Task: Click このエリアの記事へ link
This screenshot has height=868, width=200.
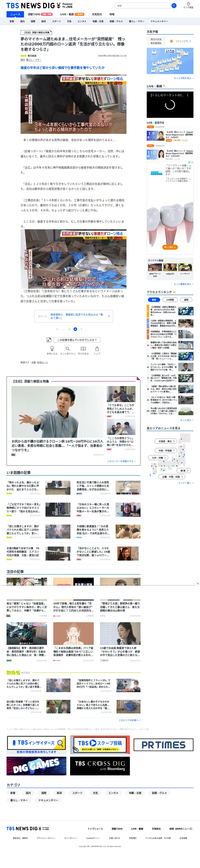Action: (x=129, y=720)
